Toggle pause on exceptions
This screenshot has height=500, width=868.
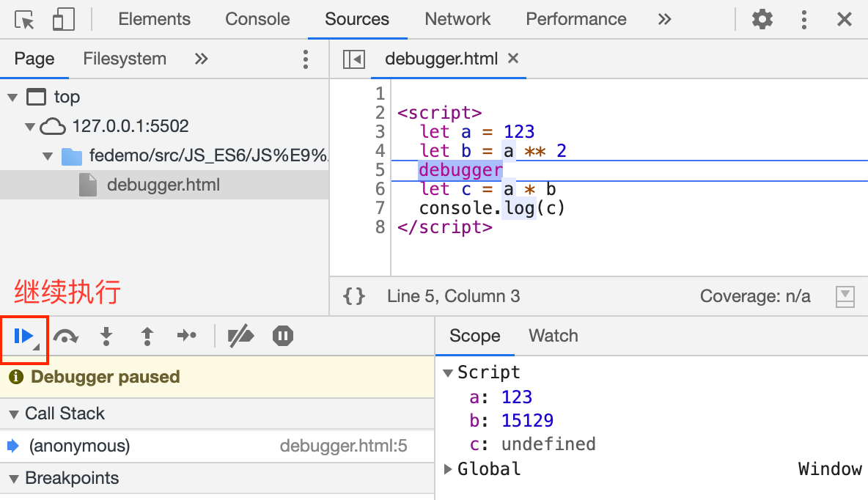282,336
